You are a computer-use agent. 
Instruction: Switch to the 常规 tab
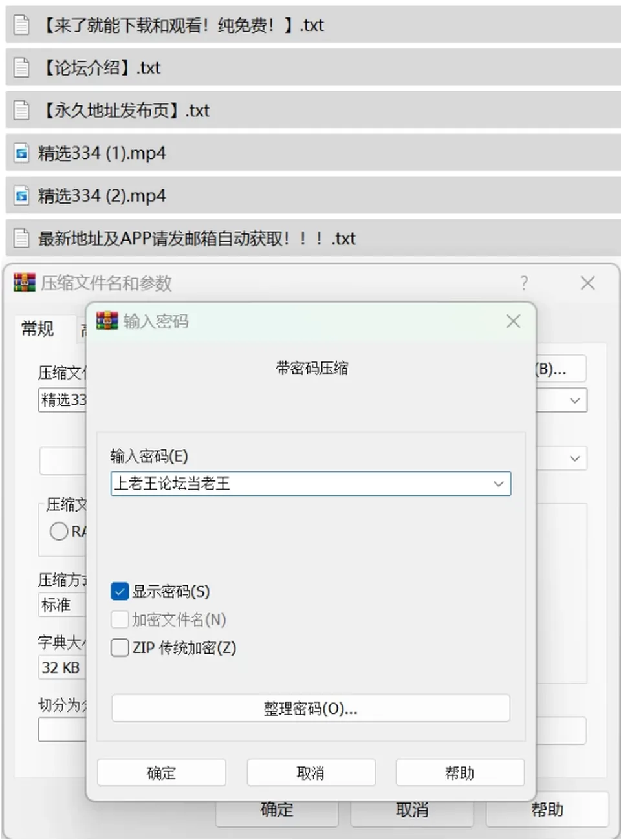pyautogui.click(x=38, y=329)
